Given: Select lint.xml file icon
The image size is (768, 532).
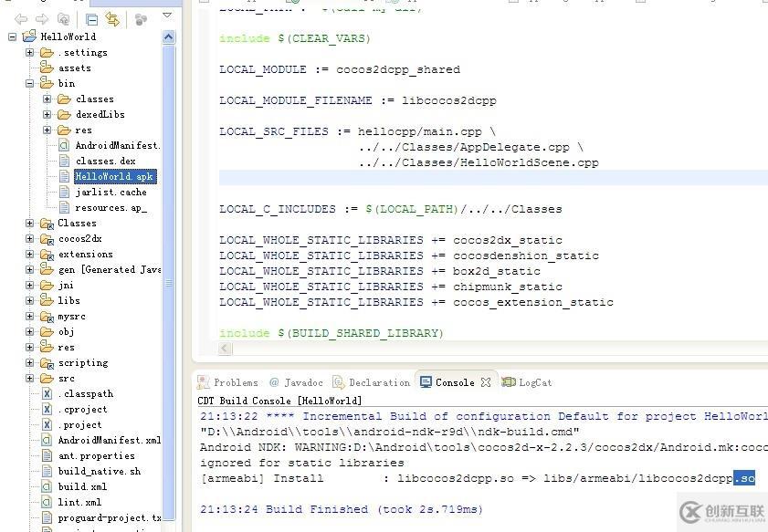Looking at the screenshot, I should 47,502.
